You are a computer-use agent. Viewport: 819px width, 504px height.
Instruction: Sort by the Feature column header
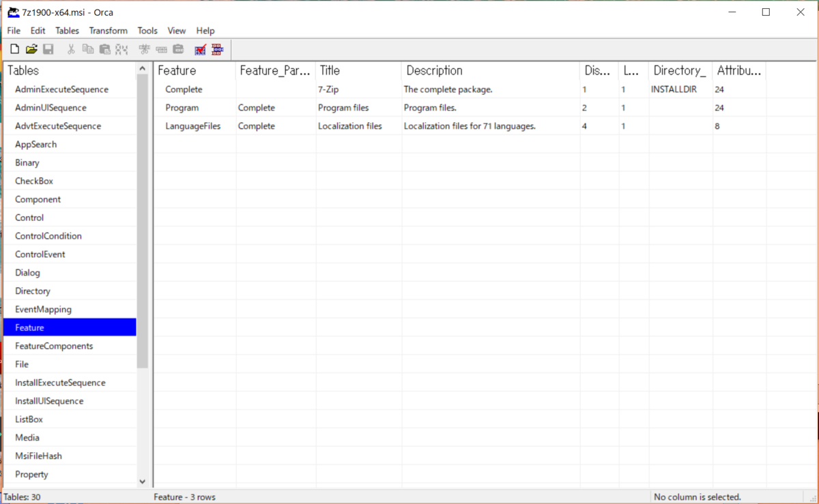point(195,70)
